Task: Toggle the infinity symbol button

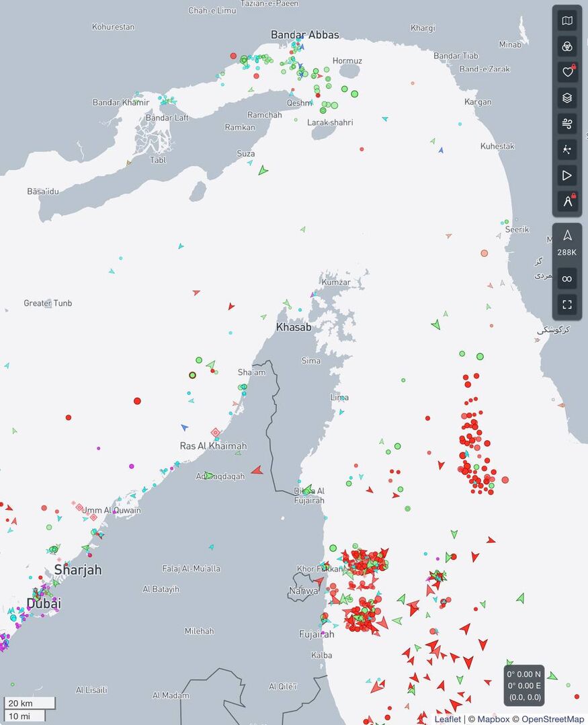Action: point(567,279)
